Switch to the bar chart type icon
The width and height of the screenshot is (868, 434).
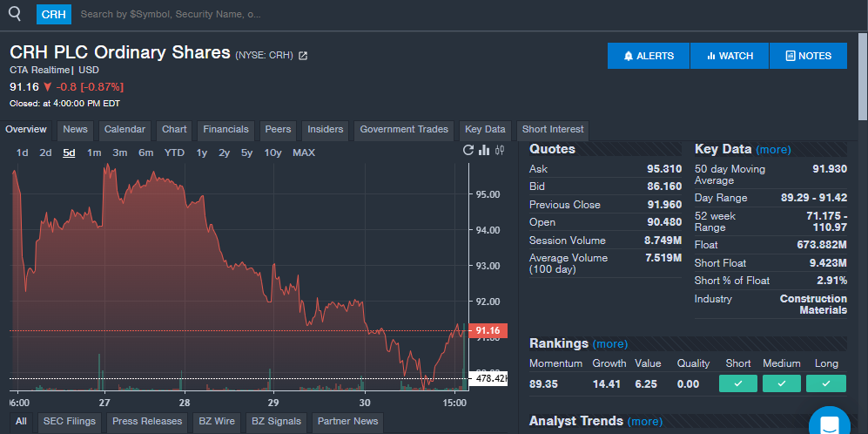coord(484,150)
